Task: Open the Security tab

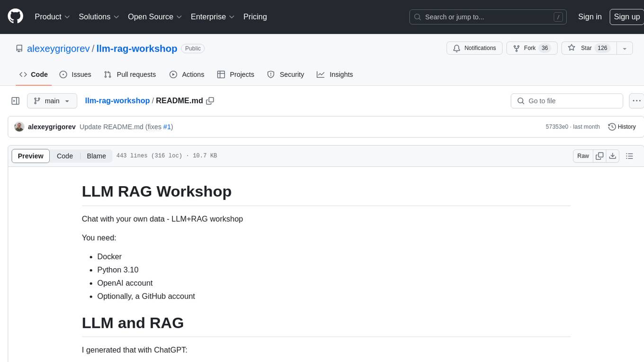Action: click(286, 74)
